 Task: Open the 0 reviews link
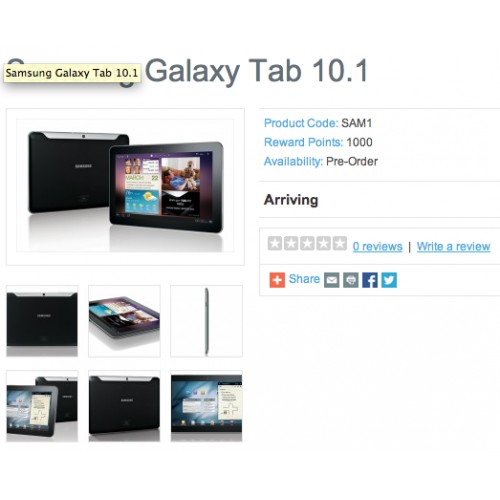click(377, 246)
